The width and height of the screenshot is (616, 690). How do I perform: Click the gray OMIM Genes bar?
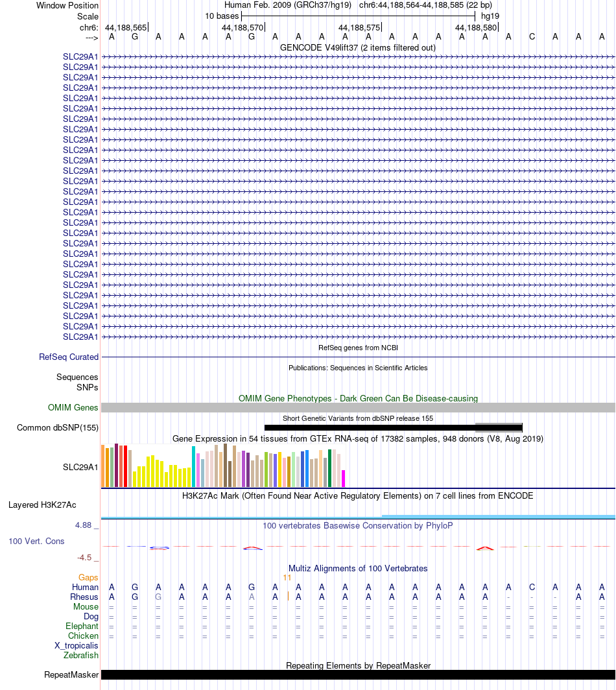pyautogui.click(x=358, y=407)
